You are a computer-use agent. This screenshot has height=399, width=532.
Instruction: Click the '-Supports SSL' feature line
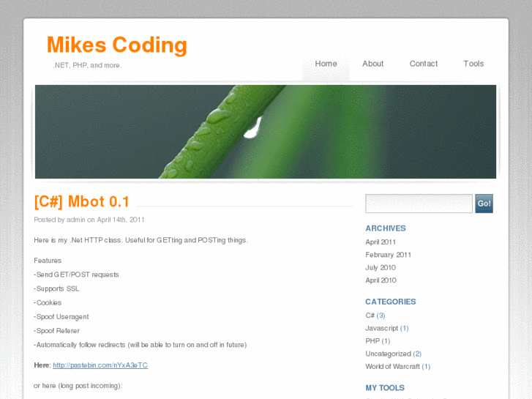click(x=56, y=288)
